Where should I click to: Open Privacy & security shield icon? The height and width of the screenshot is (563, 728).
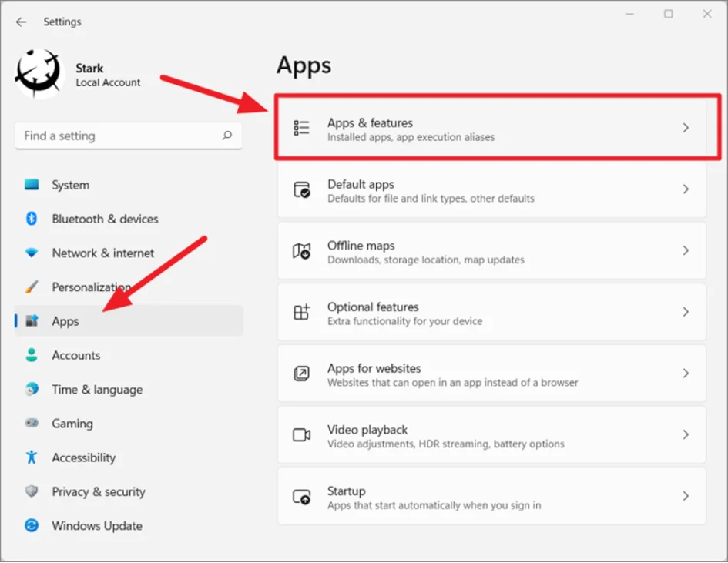32,491
